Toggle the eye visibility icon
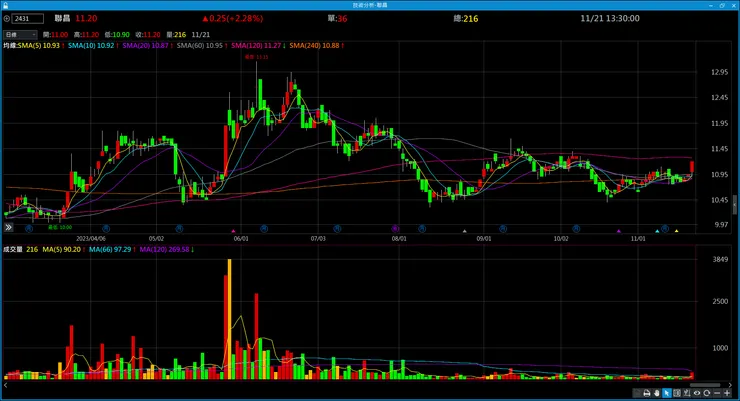The height and width of the screenshot is (401, 740). click(x=697, y=393)
